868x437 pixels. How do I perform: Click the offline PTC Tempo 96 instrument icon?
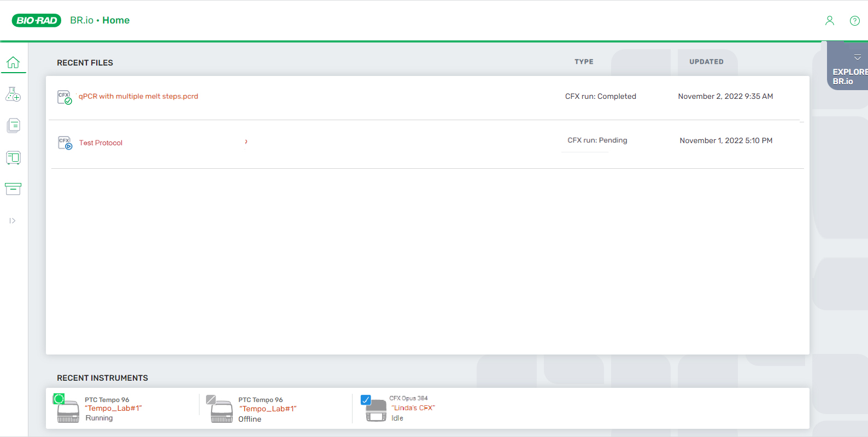pos(220,409)
